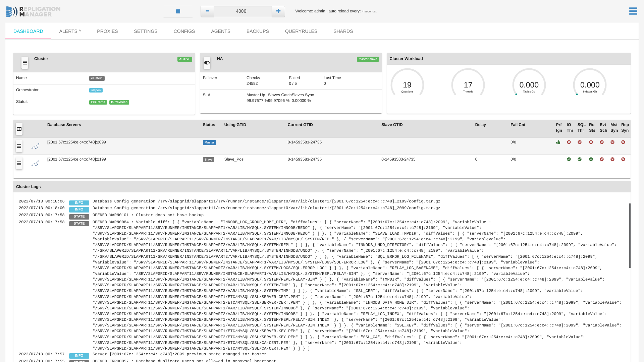Click IO Thr red icon for 2099 server
The width and height of the screenshot is (644, 362).
(569, 142)
